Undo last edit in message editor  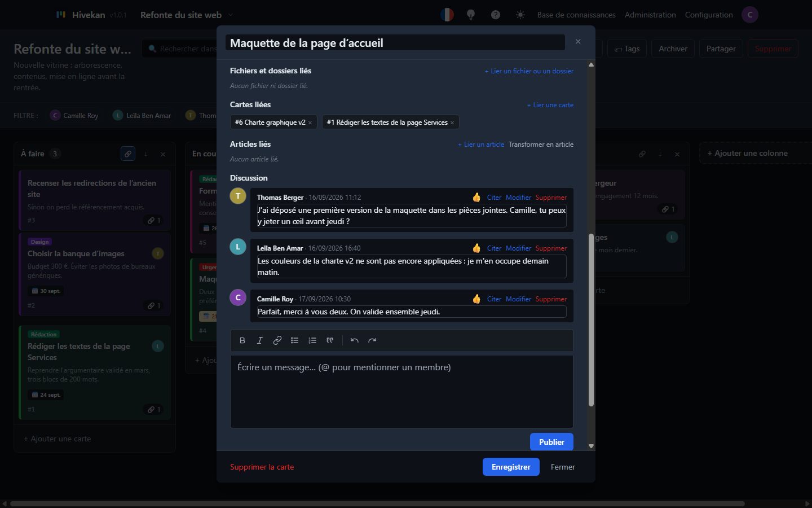tap(355, 340)
